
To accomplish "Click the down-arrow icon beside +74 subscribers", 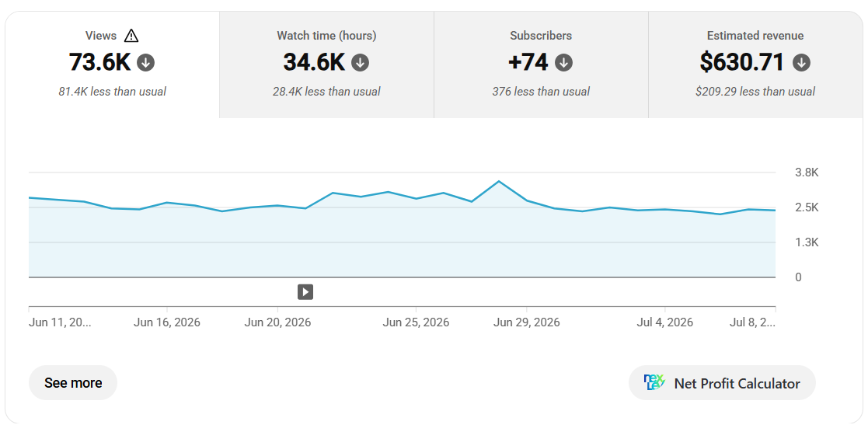I will [564, 62].
